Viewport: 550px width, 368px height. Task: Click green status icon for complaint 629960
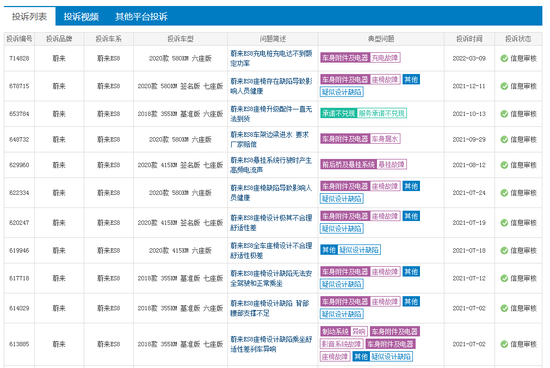pos(504,165)
